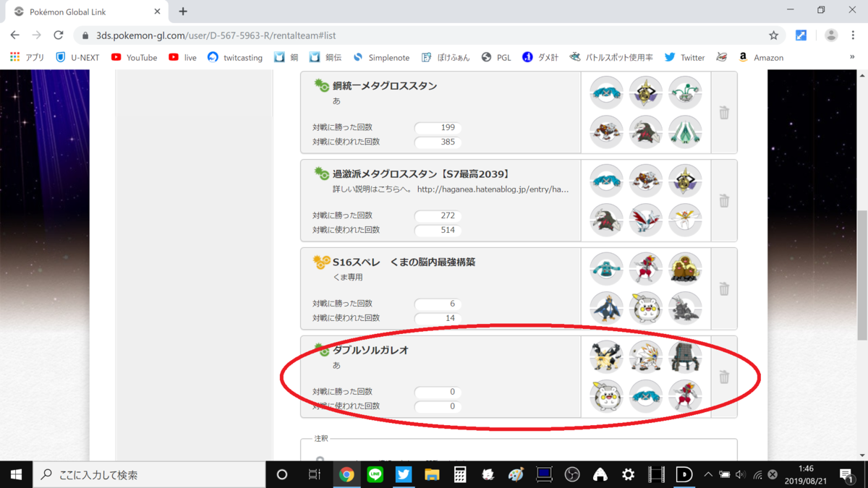Click the Empoleon icon in S16スペレ team
Viewport: 868px width, 488px height.
click(x=606, y=308)
